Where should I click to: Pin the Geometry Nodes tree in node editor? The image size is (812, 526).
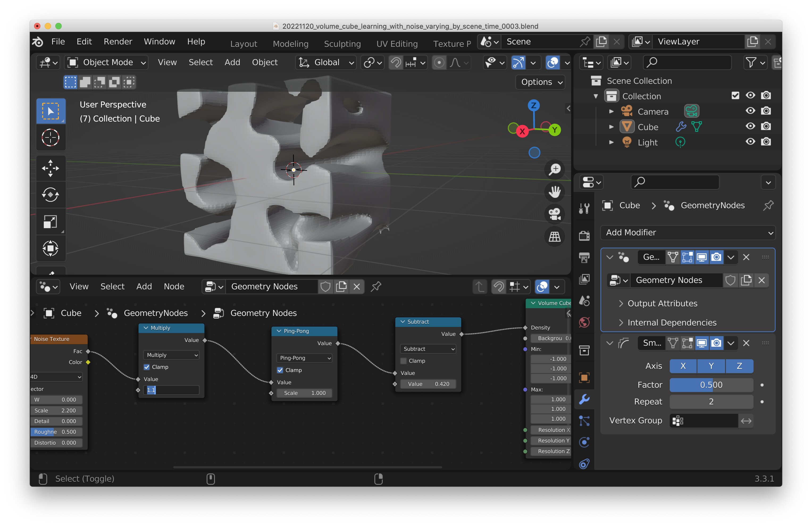[x=376, y=287]
